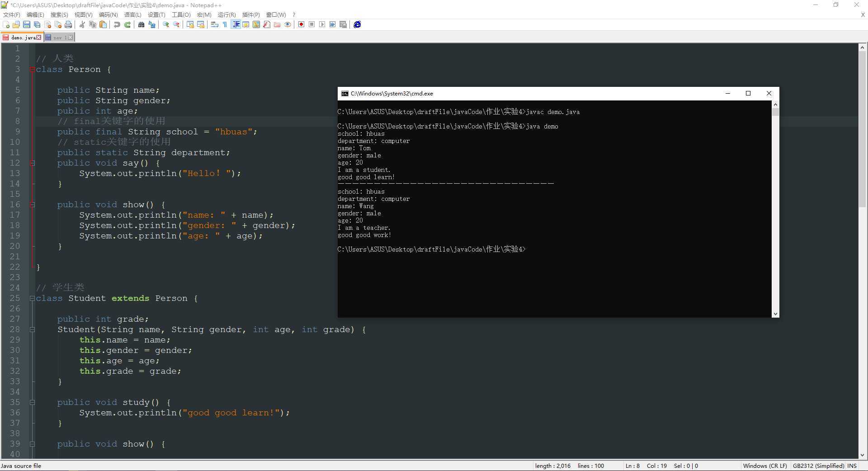This screenshot has width=868, height=471.
Task: Save the current file via toolbar
Action: pyautogui.click(x=27, y=24)
